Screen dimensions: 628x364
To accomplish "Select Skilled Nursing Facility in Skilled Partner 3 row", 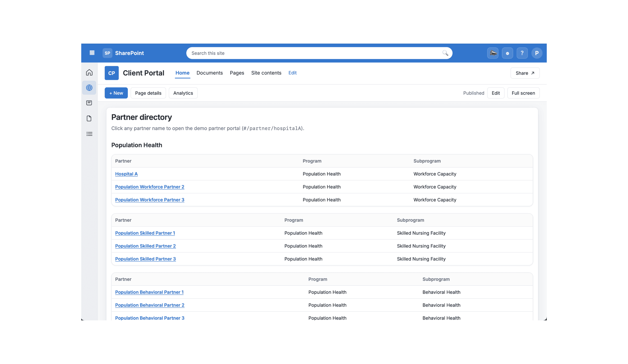I will 421,259.
